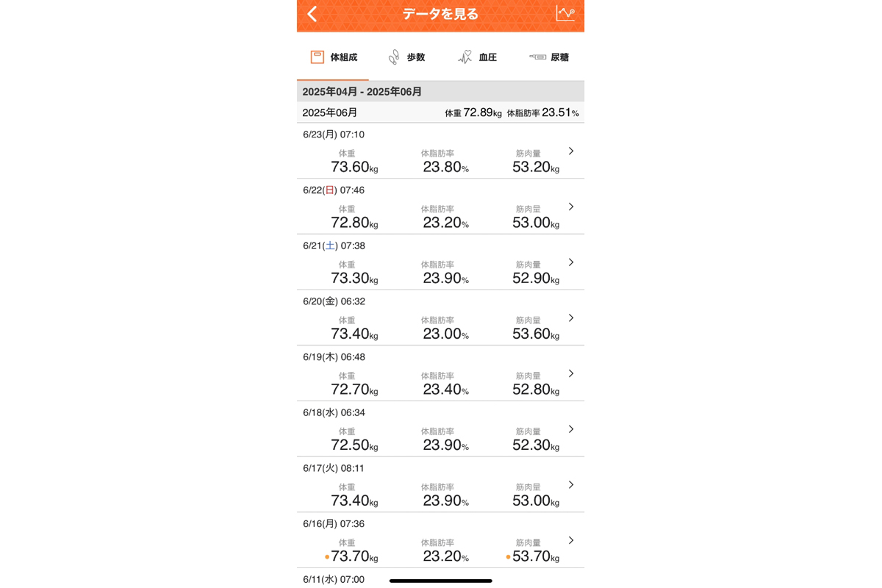
Task: Open the line graph view icon
Action: click(x=565, y=15)
